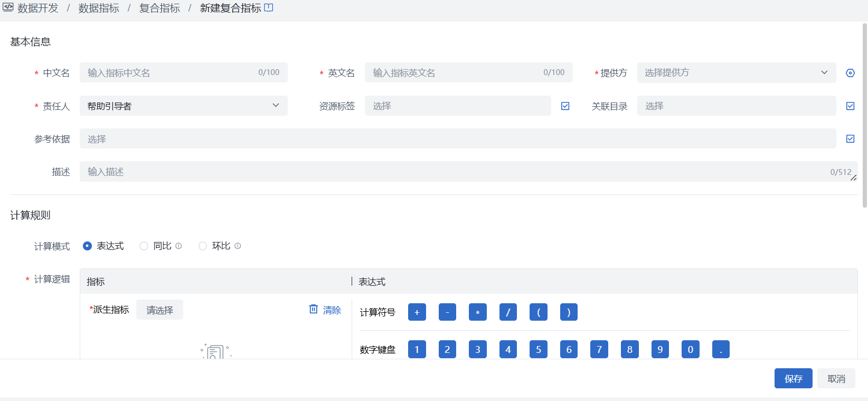Open the help book icon beside 新建复合指标

(269, 7)
